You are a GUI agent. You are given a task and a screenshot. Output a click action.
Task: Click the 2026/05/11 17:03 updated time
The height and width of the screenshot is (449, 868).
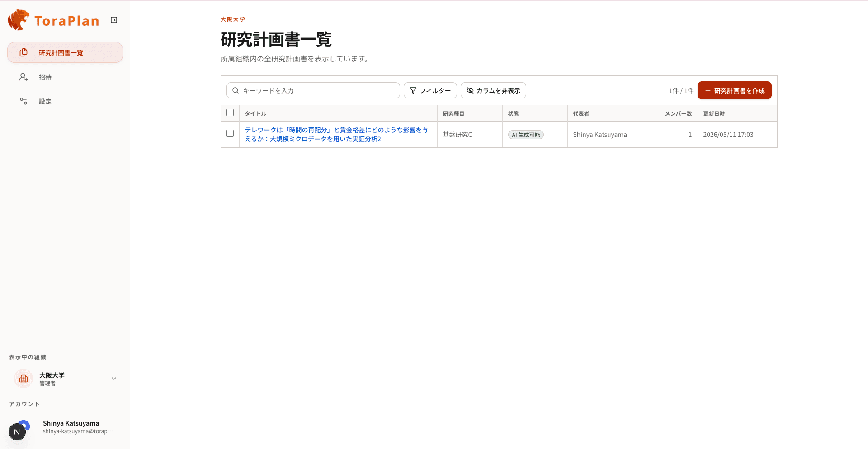[x=728, y=135]
